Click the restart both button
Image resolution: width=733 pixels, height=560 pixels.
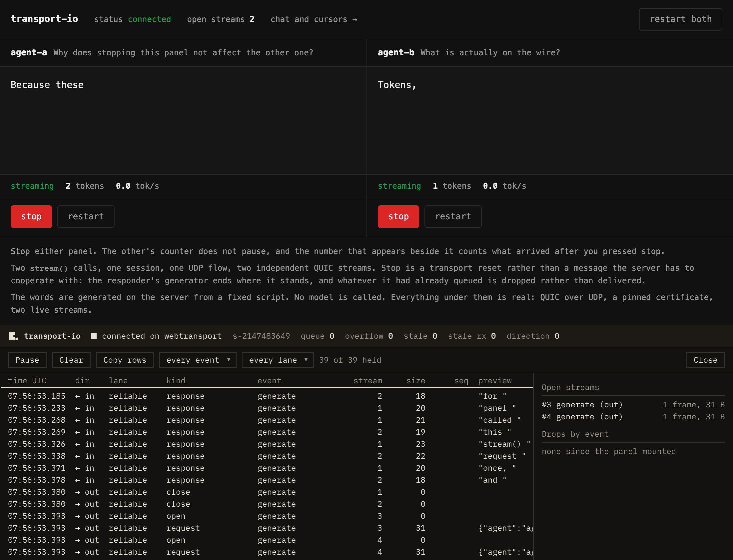681,19
